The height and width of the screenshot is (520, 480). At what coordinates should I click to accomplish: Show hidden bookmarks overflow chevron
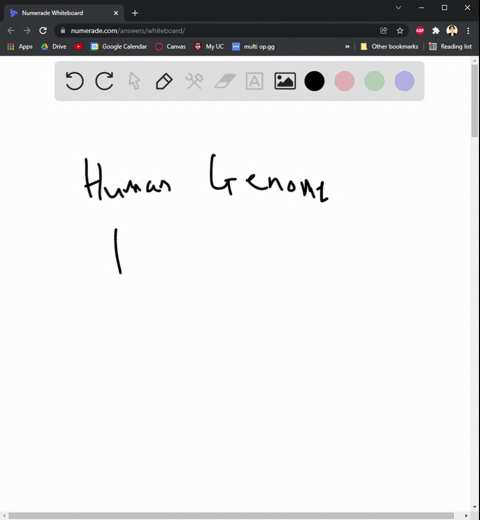[x=347, y=47]
